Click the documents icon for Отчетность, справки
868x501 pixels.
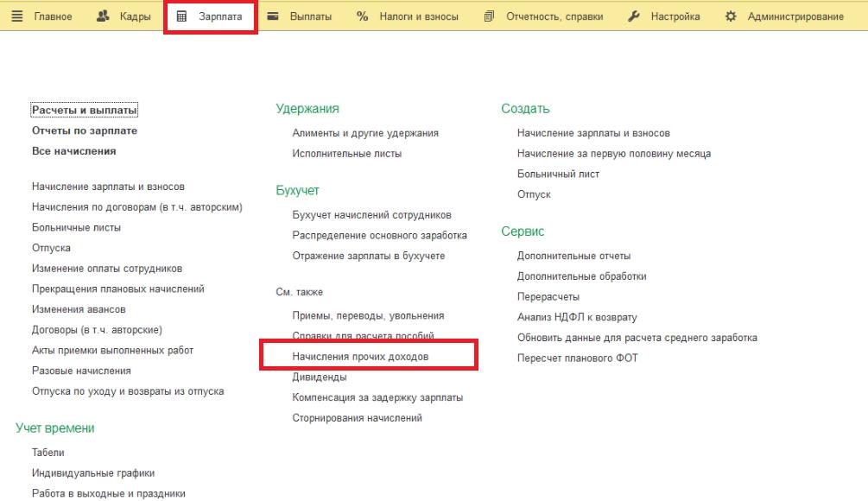(490, 16)
